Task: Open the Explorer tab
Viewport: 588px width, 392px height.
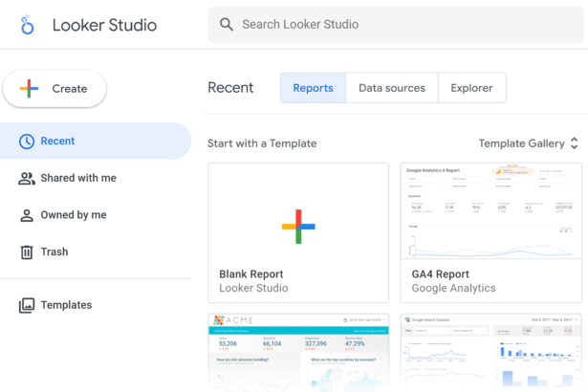Action: (x=471, y=88)
